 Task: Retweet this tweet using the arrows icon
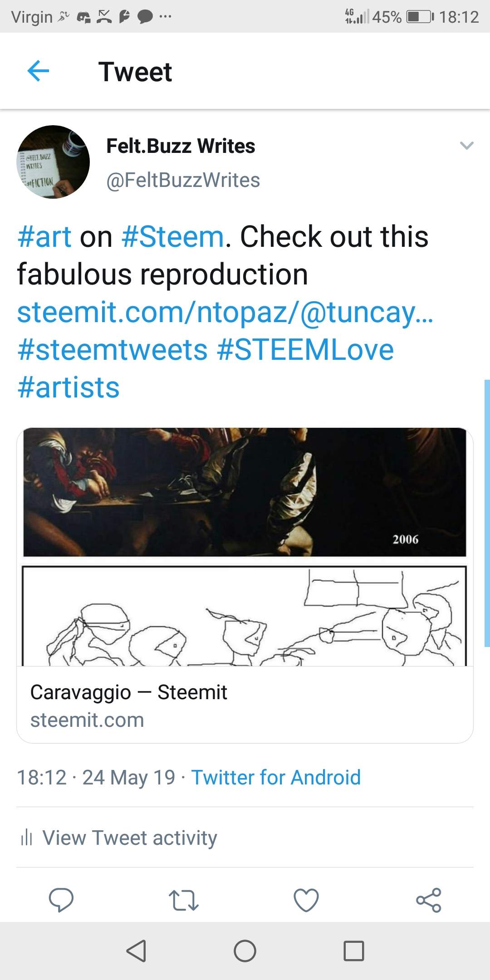[x=183, y=900]
